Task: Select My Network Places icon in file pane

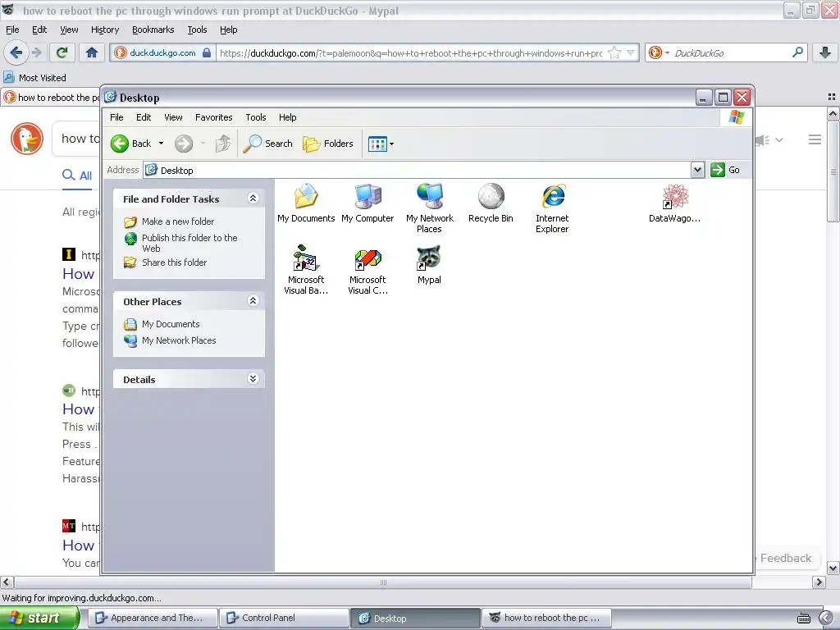Action: coord(429,208)
